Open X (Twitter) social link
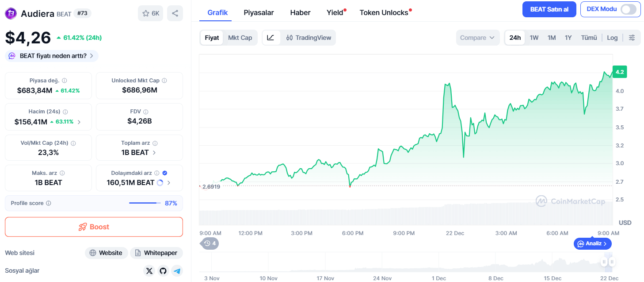This screenshot has height=282, width=644. click(149, 270)
